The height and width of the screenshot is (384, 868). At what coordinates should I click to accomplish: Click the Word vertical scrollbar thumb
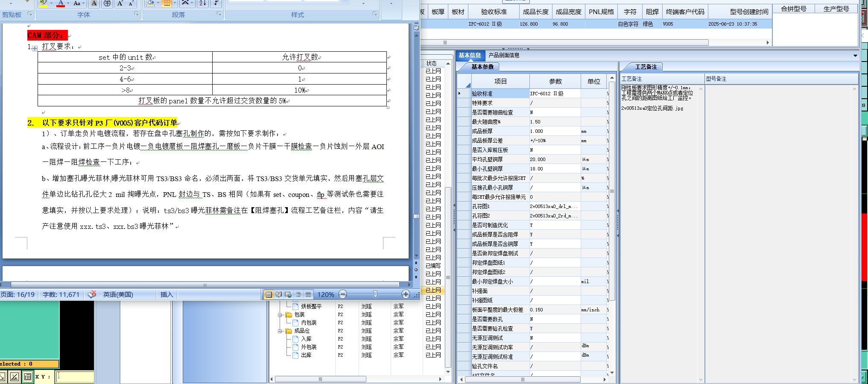pyautogui.click(x=416, y=216)
